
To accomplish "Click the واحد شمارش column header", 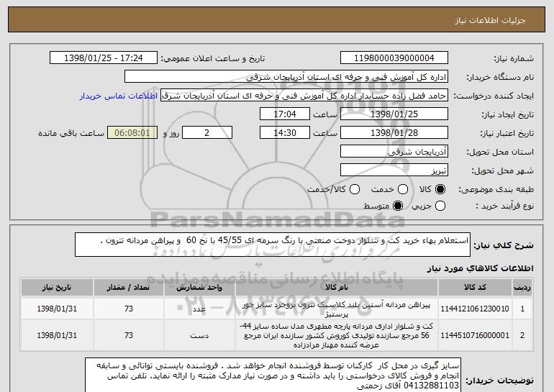I will click(x=199, y=288).
